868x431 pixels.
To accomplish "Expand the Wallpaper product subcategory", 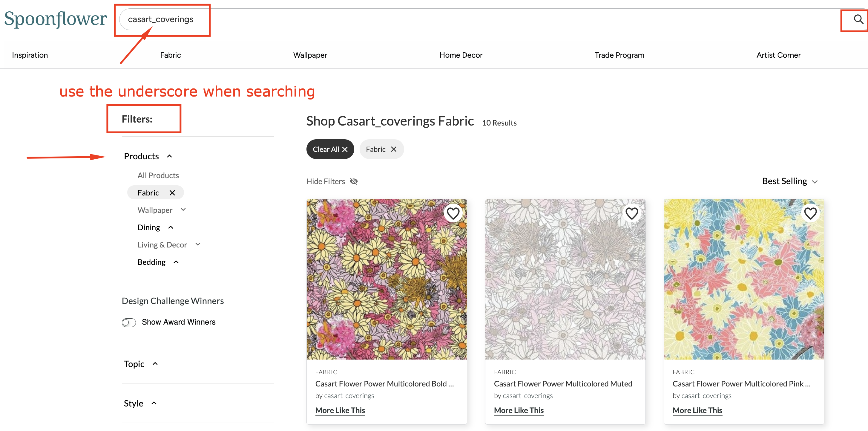I will point(183,210).
